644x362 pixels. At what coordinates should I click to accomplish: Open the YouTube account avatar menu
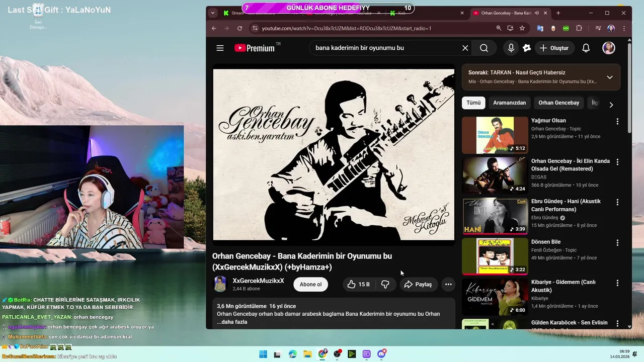pyautogui.click(x=609, y=48)
